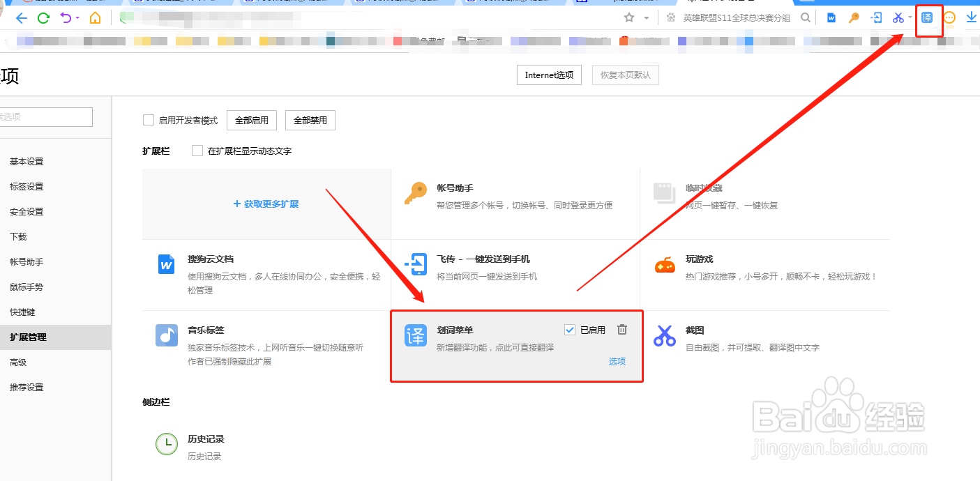Open the orange chat bubble toolbar icon
The height and width of the screenshot is (481, 980).
pyautogui.click(x=949, y=18)
